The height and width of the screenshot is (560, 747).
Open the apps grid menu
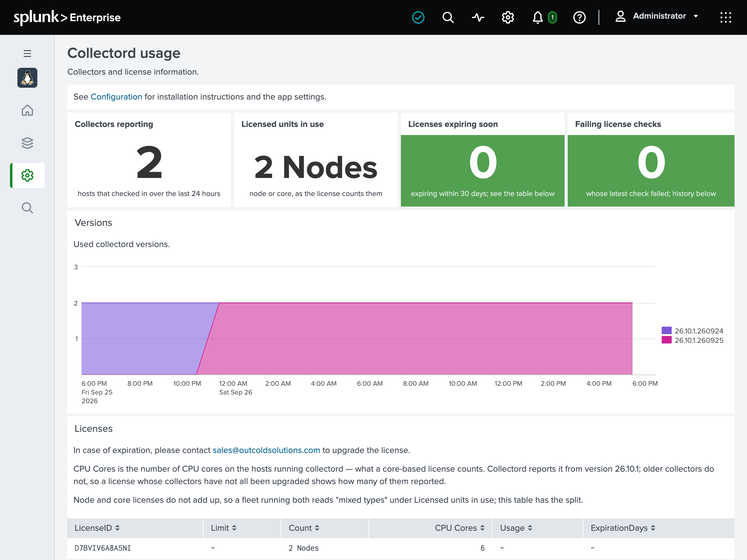[726, 17]
